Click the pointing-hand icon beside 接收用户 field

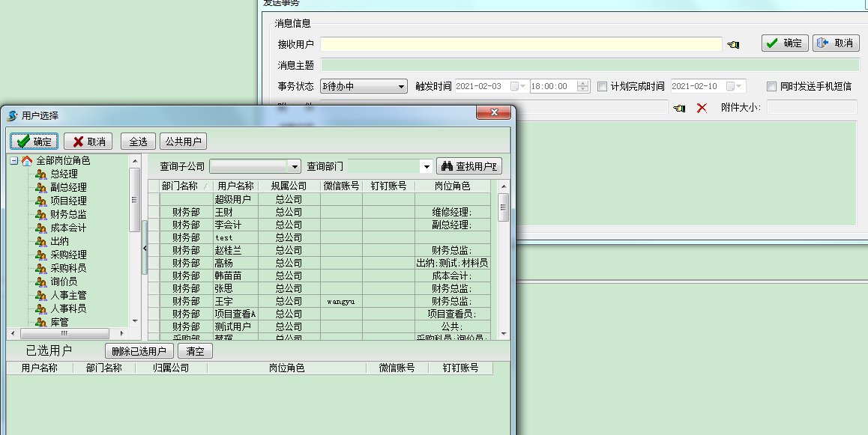733,44
